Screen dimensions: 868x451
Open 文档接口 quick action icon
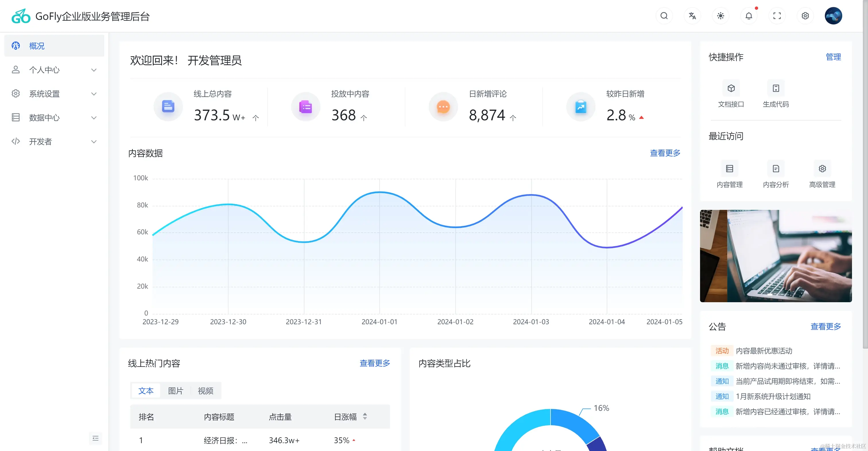click(731, 88)
